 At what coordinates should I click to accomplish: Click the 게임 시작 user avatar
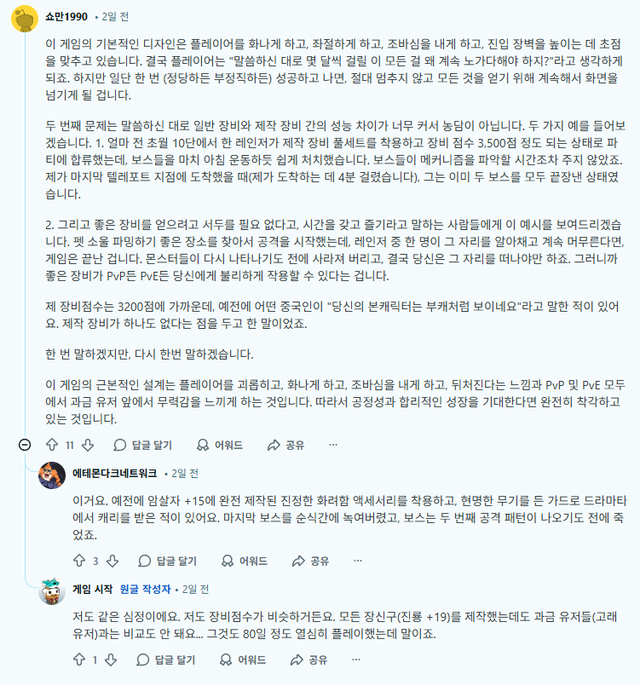[x=52, y=590]
